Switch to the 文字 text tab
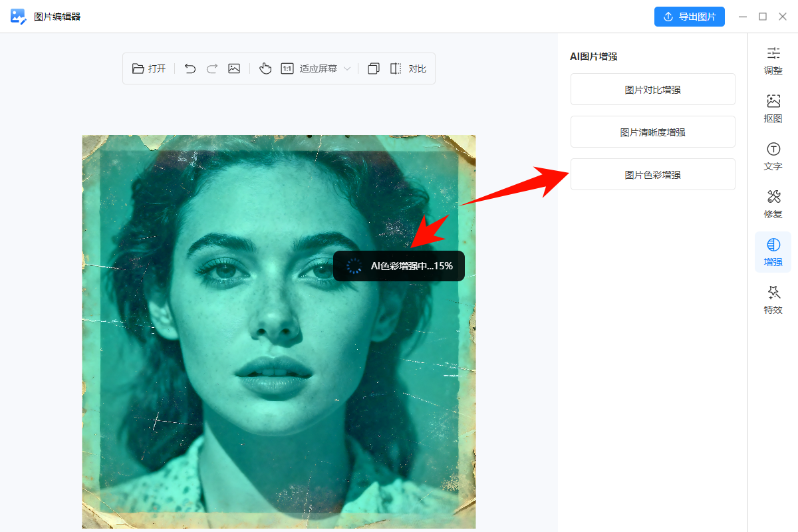The image size is (798, 532). point(773,157)
